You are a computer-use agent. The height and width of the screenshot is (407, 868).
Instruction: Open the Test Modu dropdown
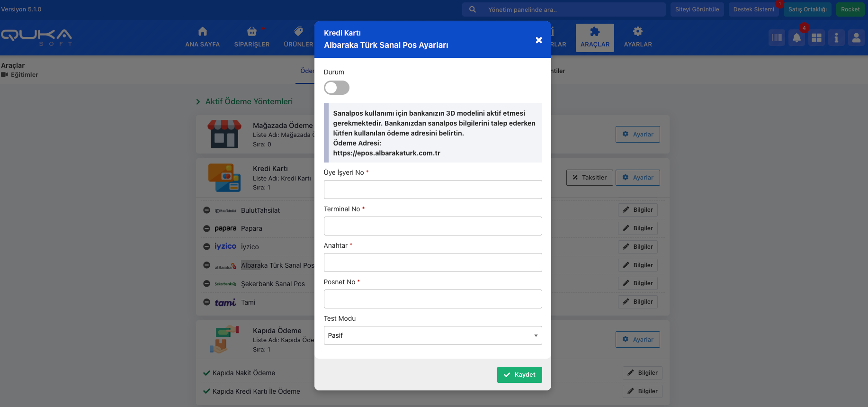[432, 335]
